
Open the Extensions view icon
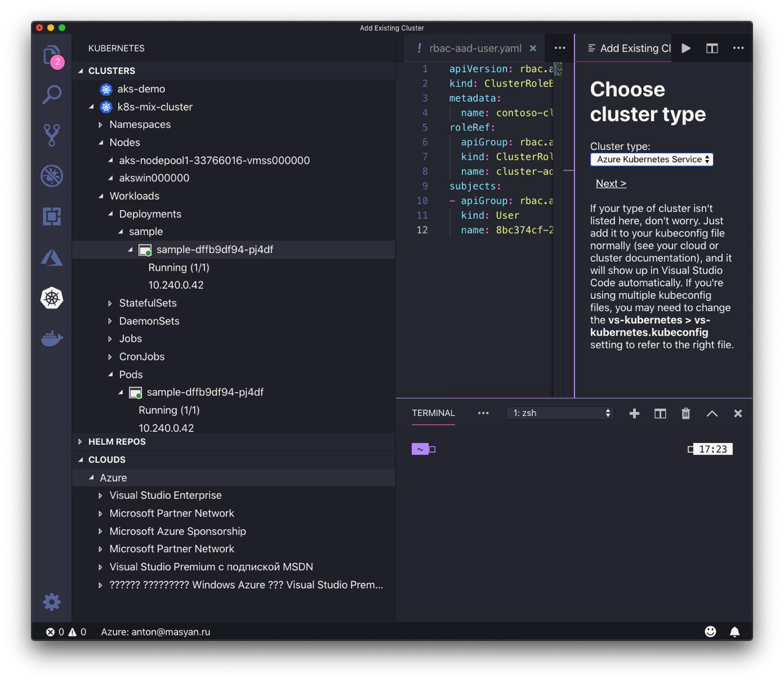coord(51,216)
